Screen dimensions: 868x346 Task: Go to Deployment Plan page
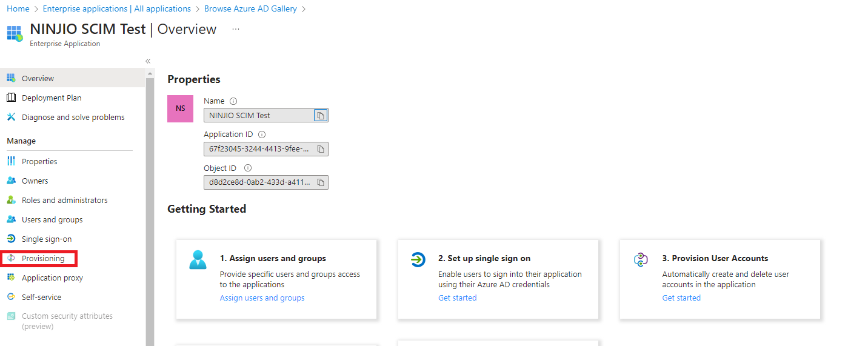point(51,98)
